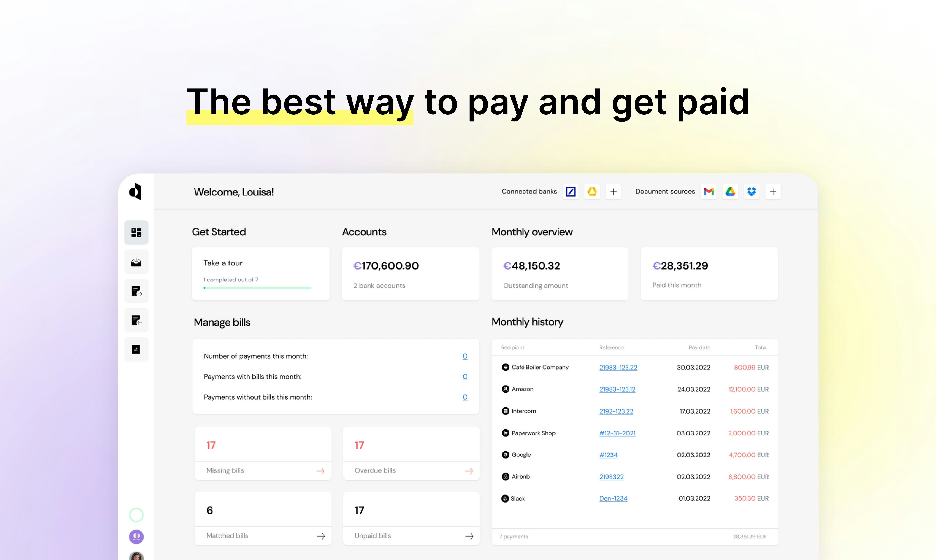Click the Deutsche Bank connected bank icon

pos(571,192)
